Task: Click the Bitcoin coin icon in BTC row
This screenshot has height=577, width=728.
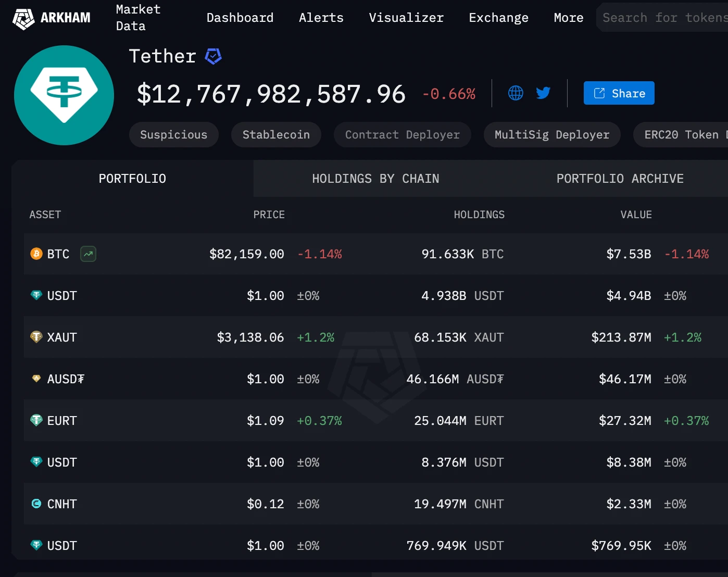Action: (36, 254)
